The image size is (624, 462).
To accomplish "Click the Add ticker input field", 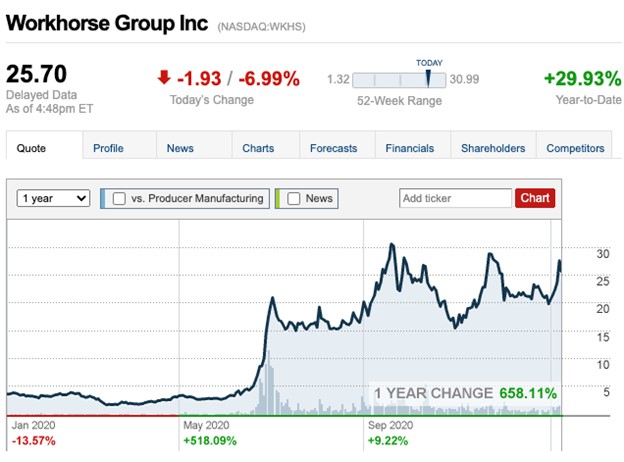I will click(455, 198).
